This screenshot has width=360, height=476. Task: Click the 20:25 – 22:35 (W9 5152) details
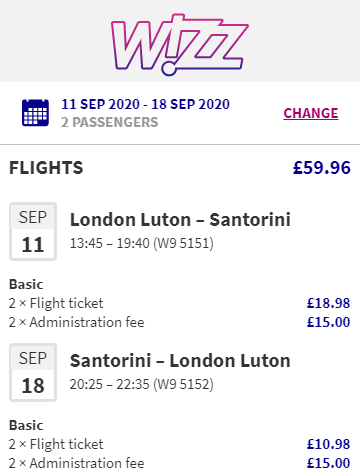pos(141,384)
